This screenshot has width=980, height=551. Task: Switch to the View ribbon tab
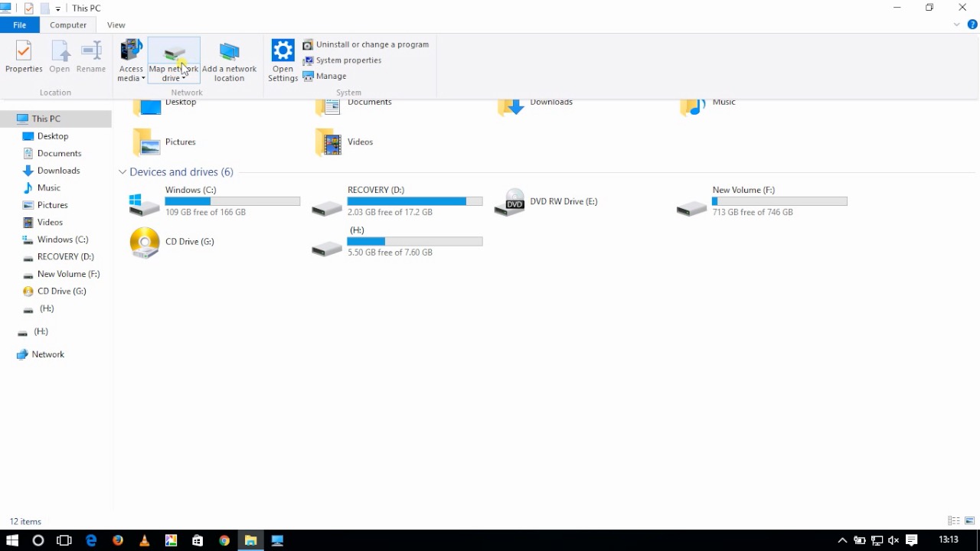(116, 24)
